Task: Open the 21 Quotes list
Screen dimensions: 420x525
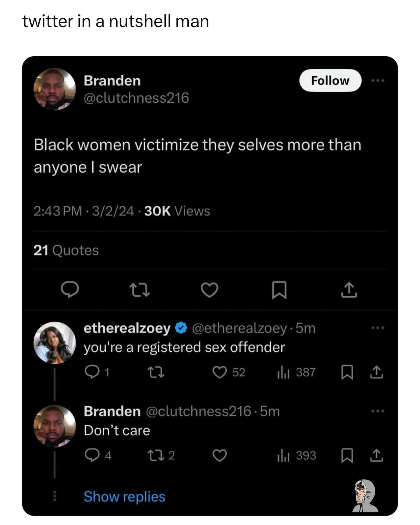Action: coord(66,250)
